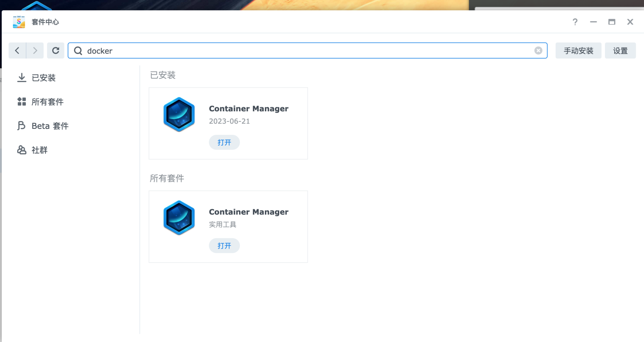Click 打开 in the 所有套件 section
This screenshot has height=342, width=644.
[x=224, y=245]
